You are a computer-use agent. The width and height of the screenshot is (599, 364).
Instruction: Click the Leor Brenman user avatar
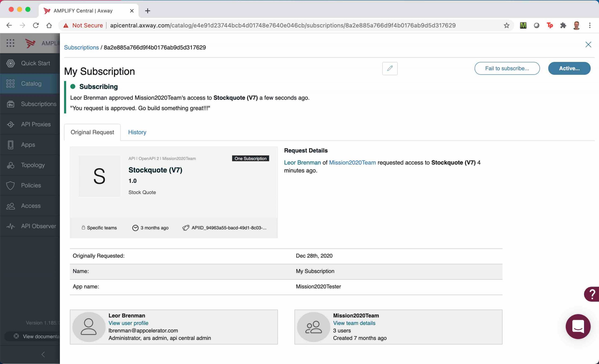(x=89, y=327)
